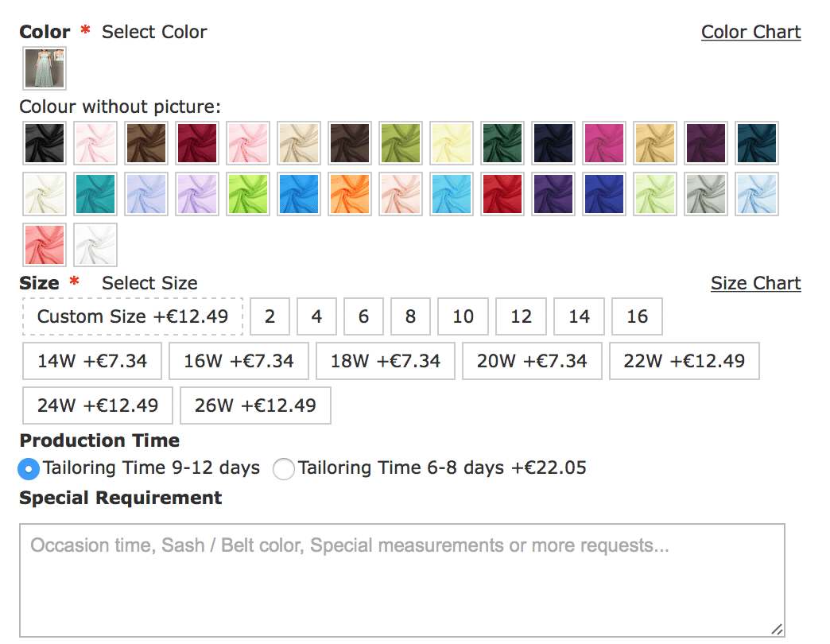Pick the gold yellow fabric swatch

(x=655, y=143)
